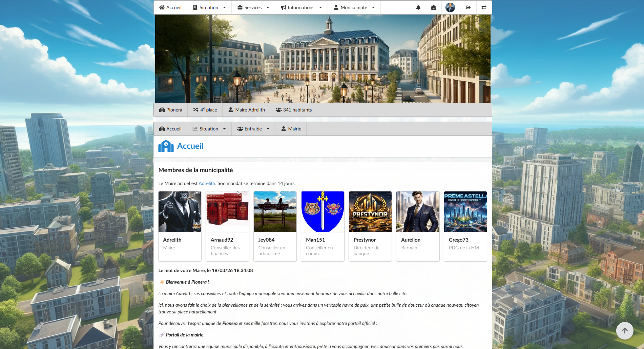Screen dimensions: 644x349
Task: Expand the Informations dropdown menu
Action: click(x=301, y=7)
